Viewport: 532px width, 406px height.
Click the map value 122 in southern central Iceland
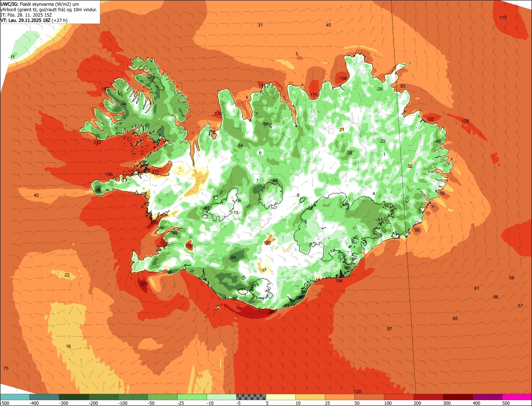tap(268, 242)
